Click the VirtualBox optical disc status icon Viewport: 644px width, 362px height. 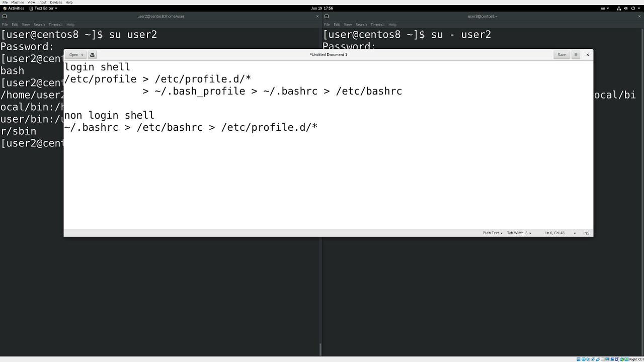click(x=584, y=359)
